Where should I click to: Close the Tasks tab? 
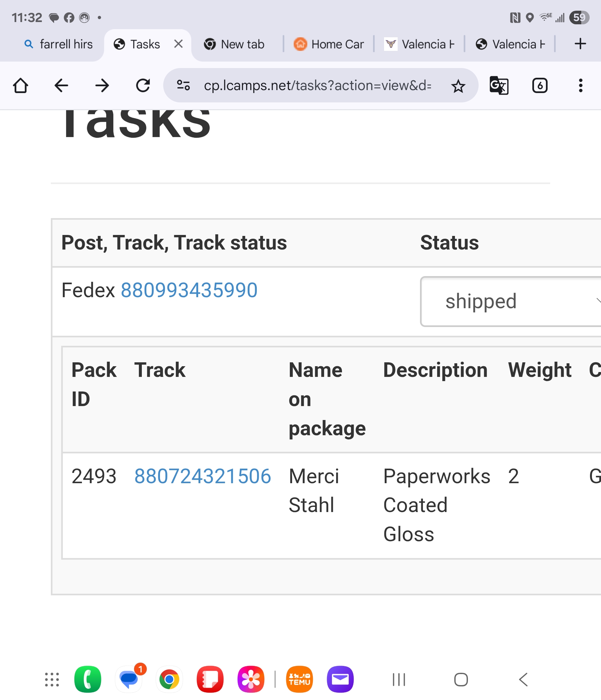[178, 44]
